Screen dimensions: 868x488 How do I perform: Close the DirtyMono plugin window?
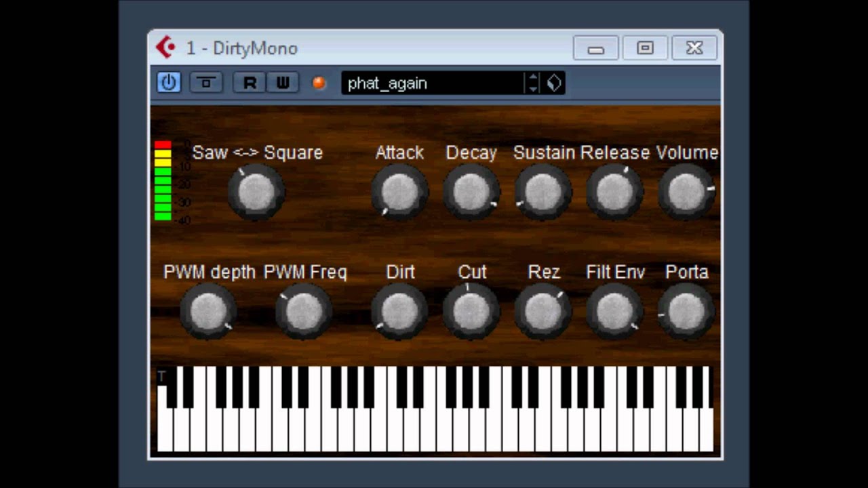694,48
